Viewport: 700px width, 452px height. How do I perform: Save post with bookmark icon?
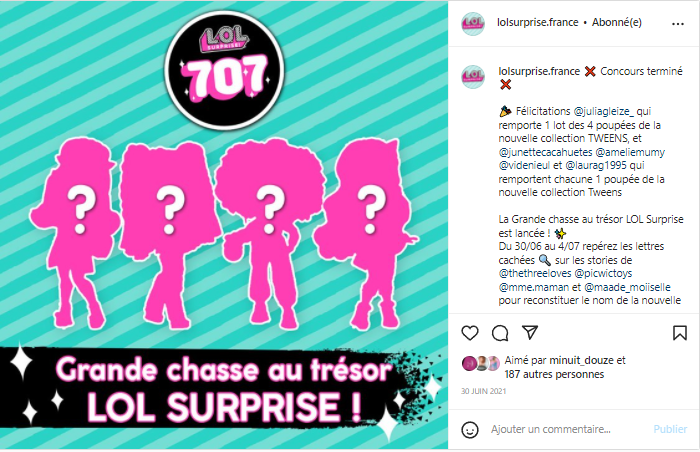pos(679,333)
